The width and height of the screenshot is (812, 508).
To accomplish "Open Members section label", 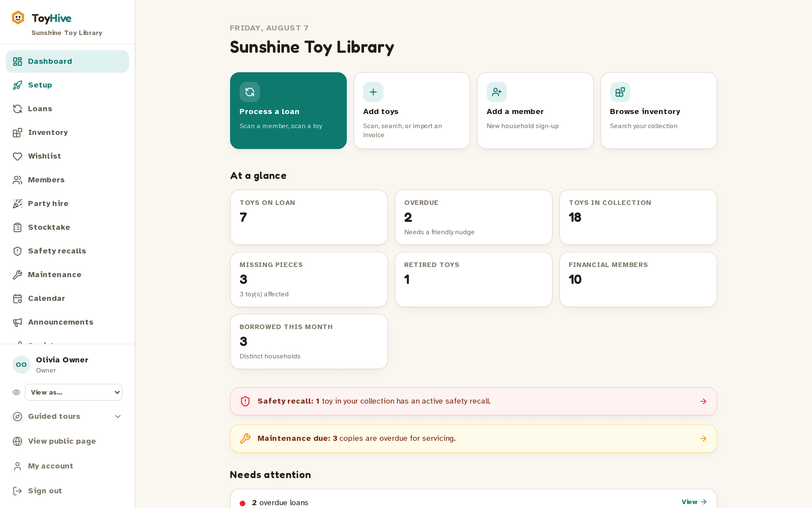I will pyautogui.click(x=46, y=180).
